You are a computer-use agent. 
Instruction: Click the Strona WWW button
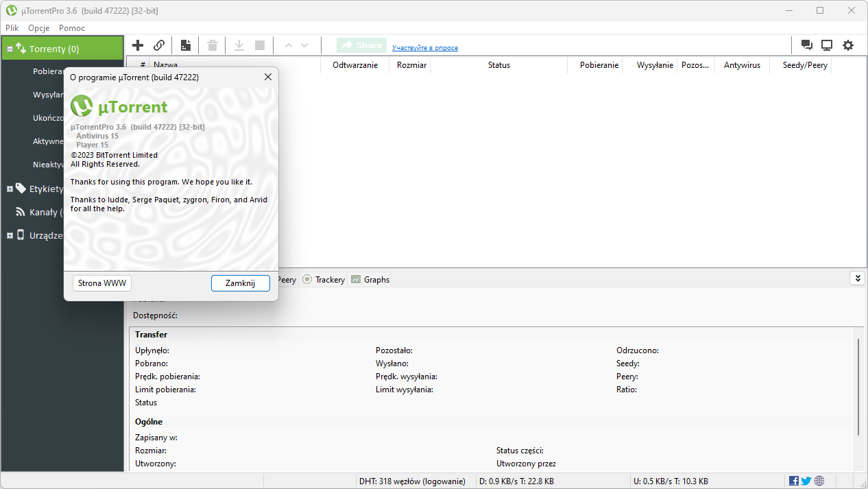[x=102, y=283]
